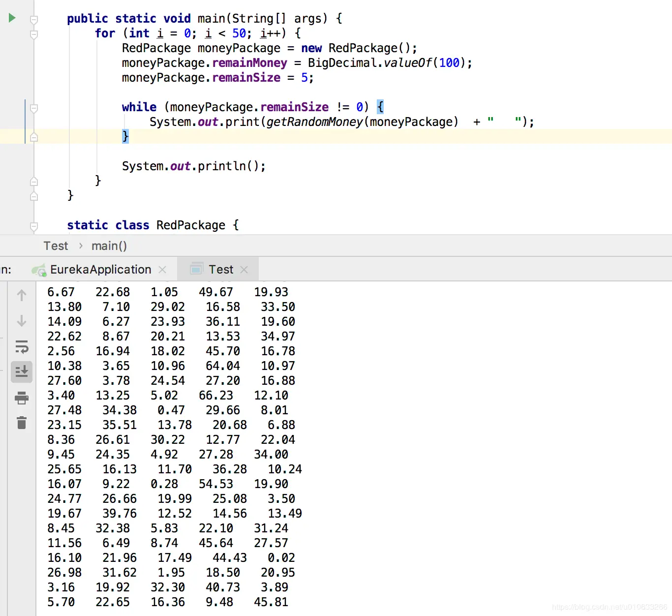Screen dimensions: 672x616
Task: Run main method using the green gutter arrow
Action: coord(12,18)
